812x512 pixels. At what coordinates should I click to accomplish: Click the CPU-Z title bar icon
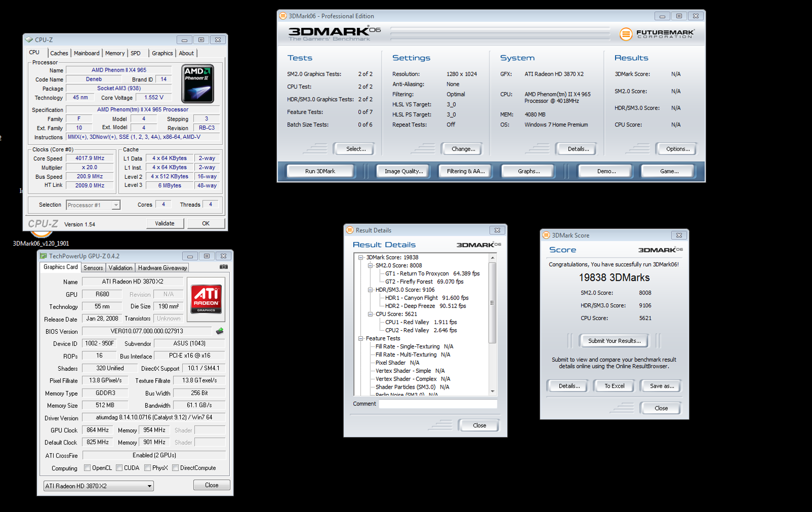[29, 40]
